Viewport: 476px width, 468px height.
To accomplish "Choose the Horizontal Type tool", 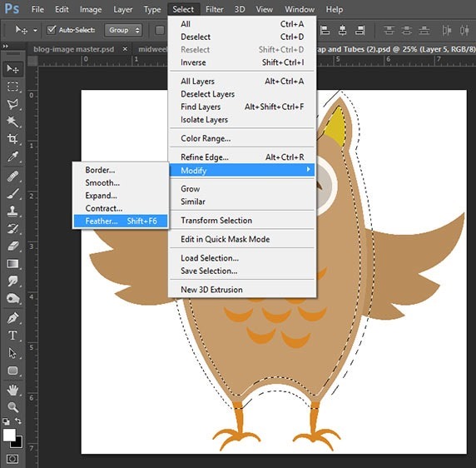I will (x=12, y=336).
